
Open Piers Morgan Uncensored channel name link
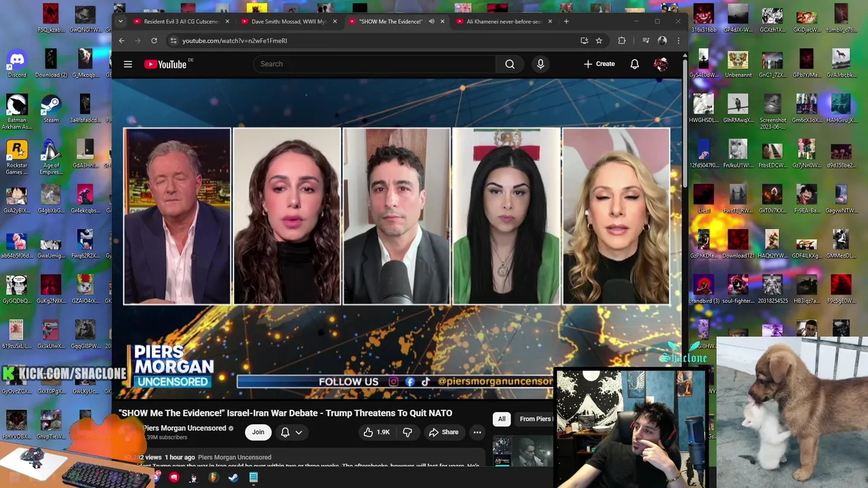point(184,428)
